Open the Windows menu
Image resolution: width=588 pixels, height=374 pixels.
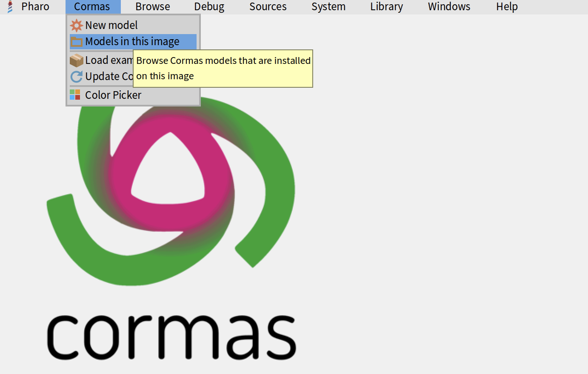tap(449, 7)
